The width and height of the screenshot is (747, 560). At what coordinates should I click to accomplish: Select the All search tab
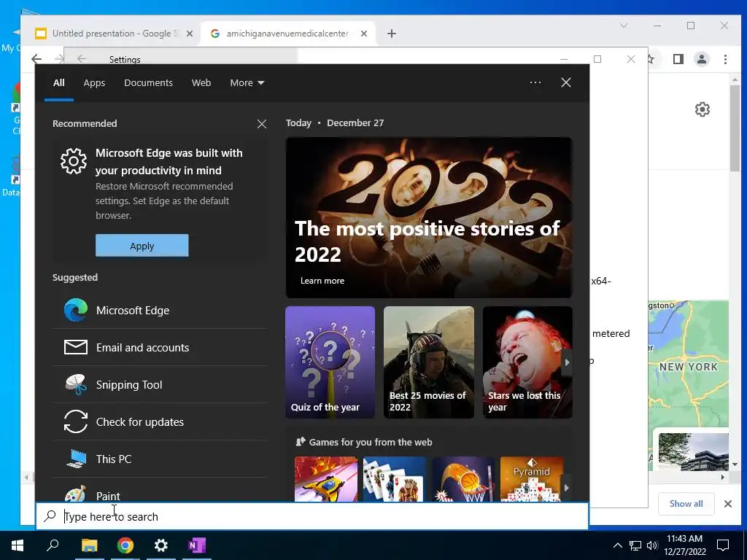click(x=58, y=83)
